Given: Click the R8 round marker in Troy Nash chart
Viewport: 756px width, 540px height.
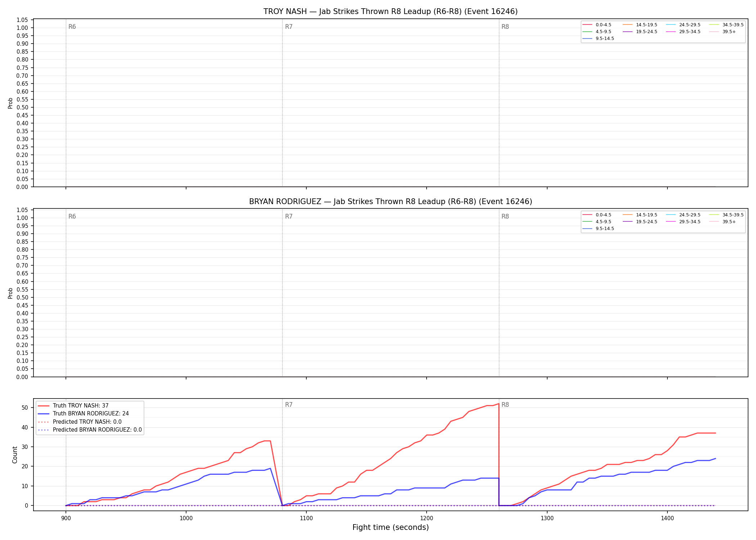Looking at the screenshot, I should tap(505, 27).
